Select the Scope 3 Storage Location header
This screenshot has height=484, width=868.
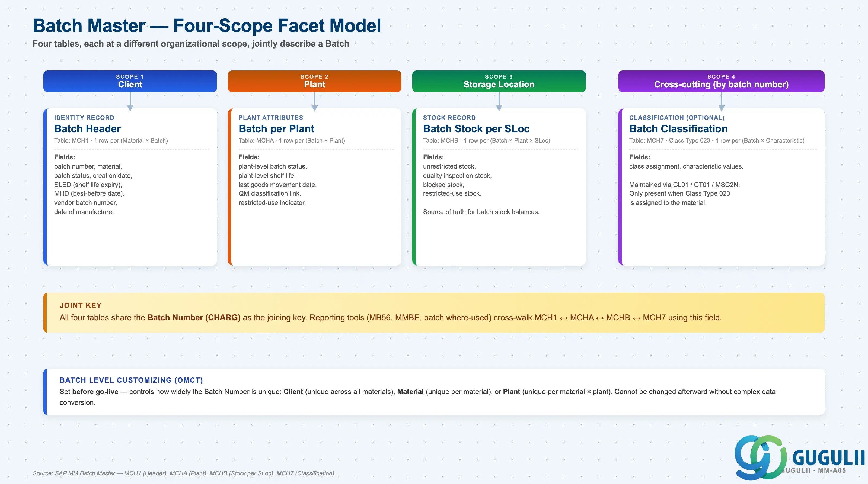tap(499, 81)
